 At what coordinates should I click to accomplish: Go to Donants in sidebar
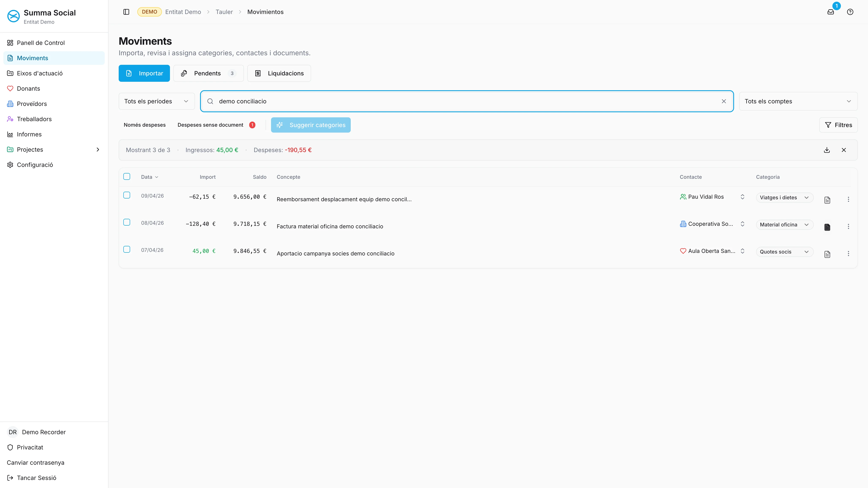(28, 89)
